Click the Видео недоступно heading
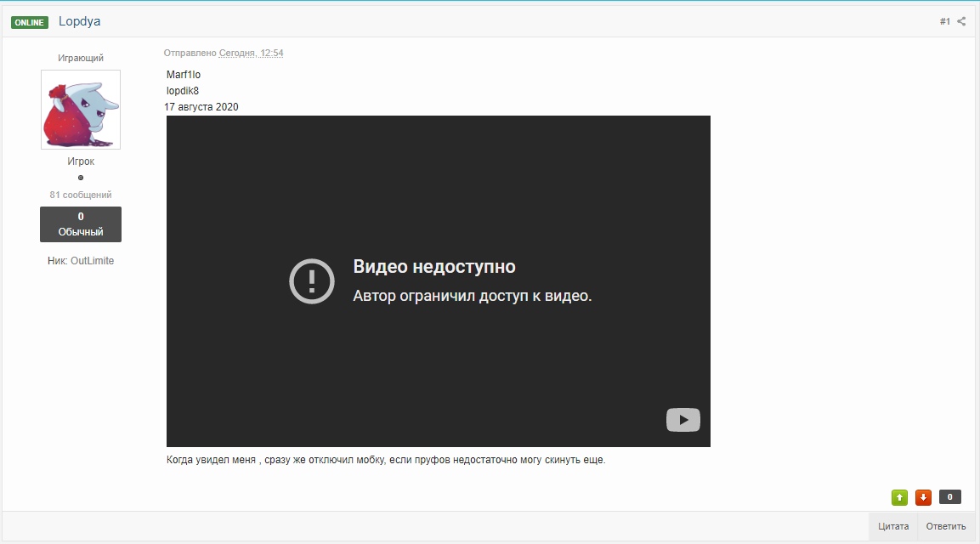Screen dimensions: 980x544 point(434,267)
